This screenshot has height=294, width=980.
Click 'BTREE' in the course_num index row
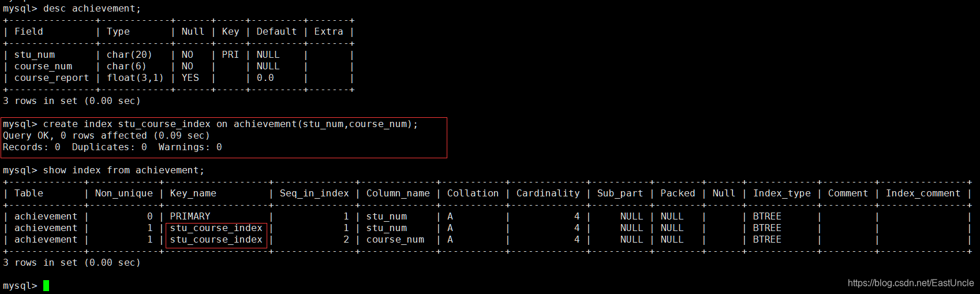point(767,240)
